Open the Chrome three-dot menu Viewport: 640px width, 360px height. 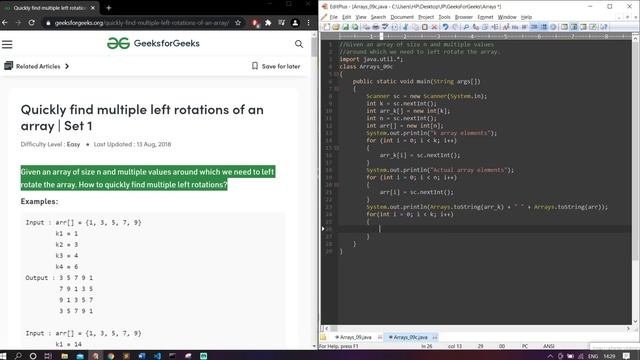point(309,23)
